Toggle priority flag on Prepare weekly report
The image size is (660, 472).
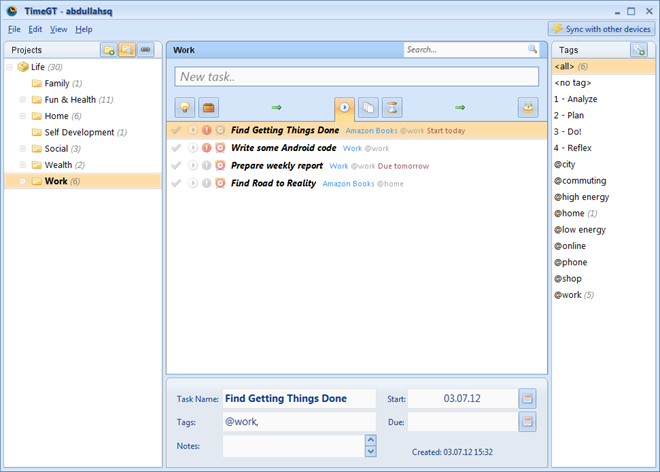point(206,165)
